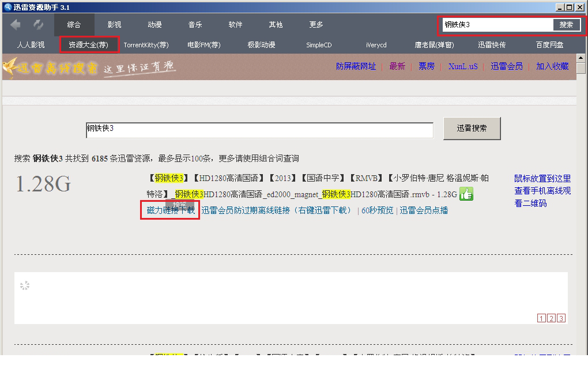This screenshot has width=588, height=369.
Task: Select TorrentKitty(荐) source
Action: (146, 45)
